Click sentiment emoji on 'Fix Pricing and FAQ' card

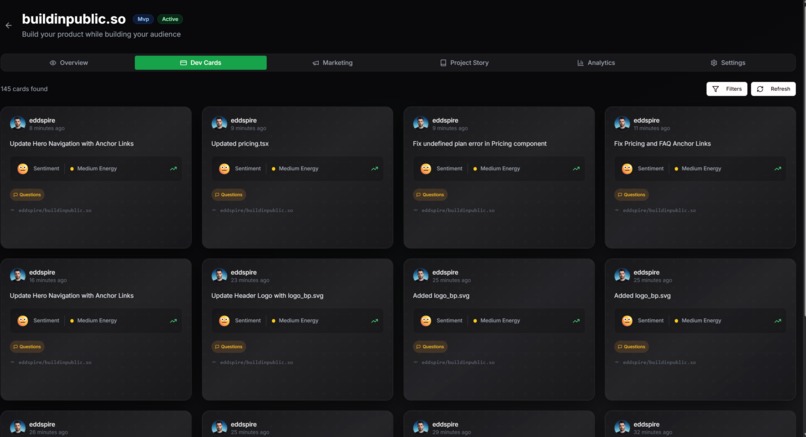pyautogui.click(x=627, y=169)
